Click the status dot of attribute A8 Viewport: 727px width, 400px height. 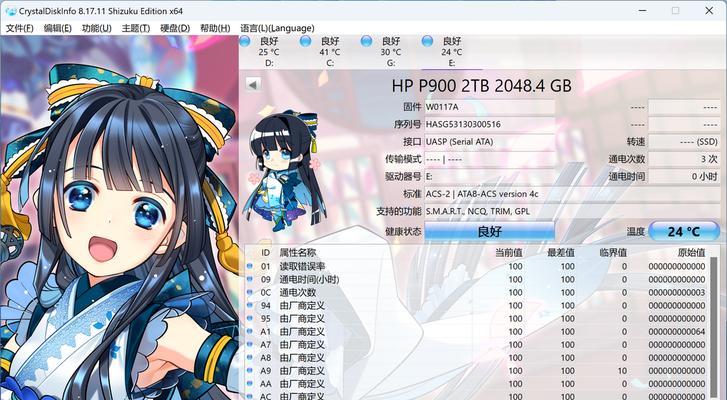point(249,358)
